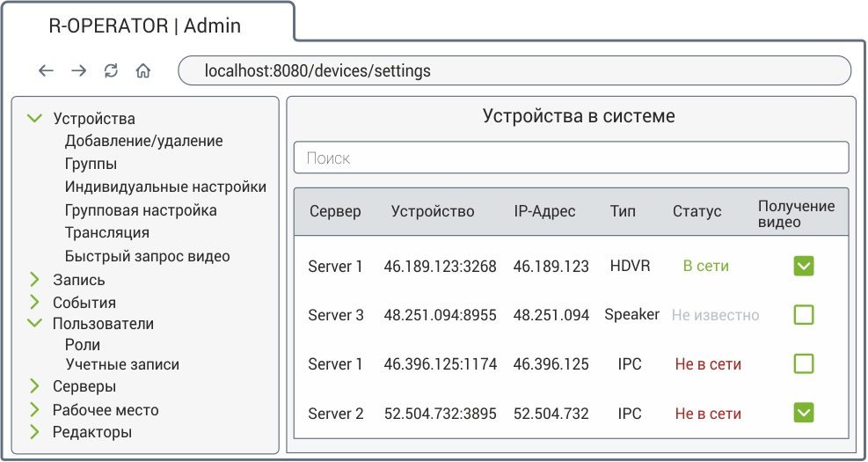This screenshot has width=868, height=462.
Task: Open Индивидуальные настройки menu item
Action: click(165, 187)
